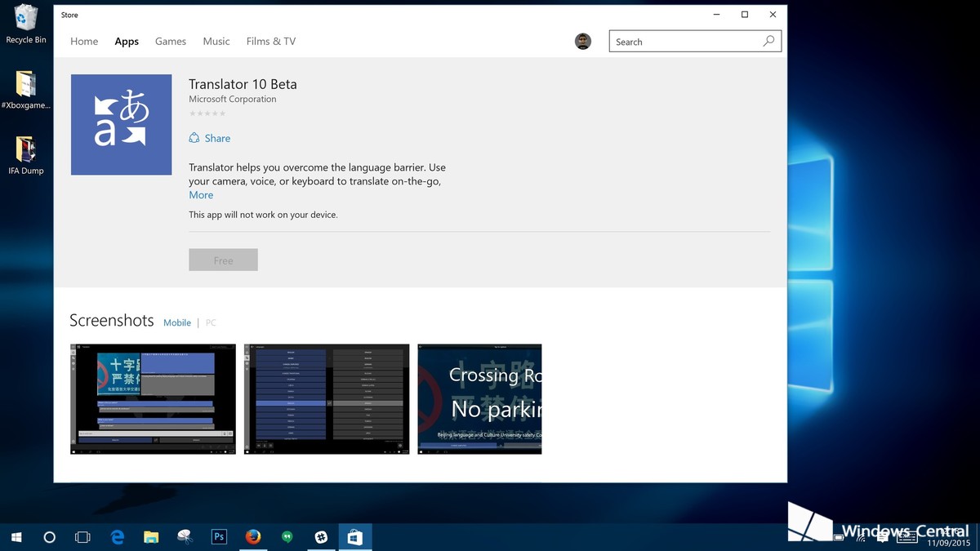
Task: Click the Share icon
Action: pos(194,138)
